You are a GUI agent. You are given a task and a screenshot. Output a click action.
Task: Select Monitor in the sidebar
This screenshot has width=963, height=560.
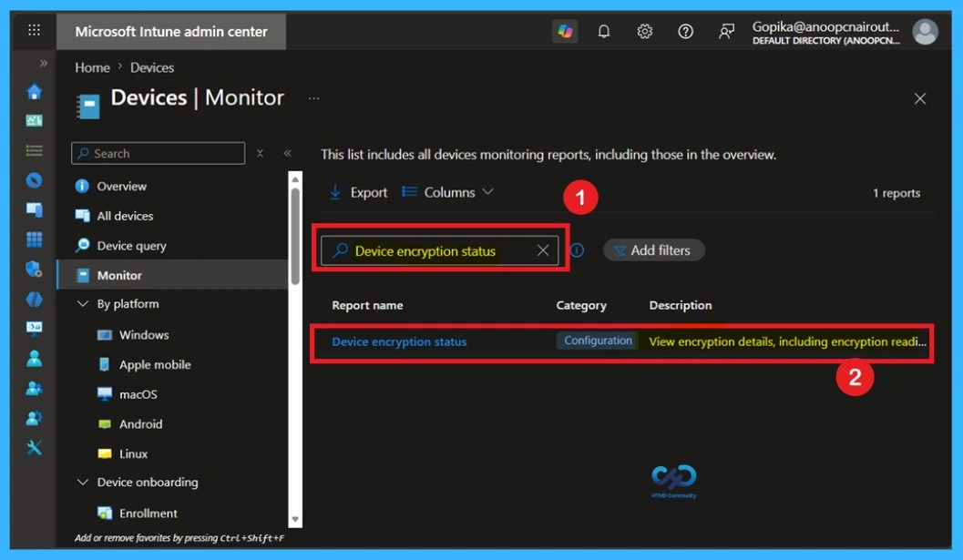[172, 275]
